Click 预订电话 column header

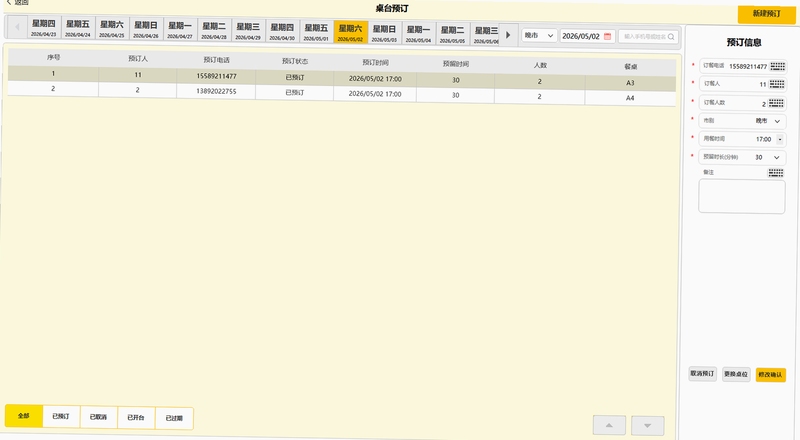216,60
